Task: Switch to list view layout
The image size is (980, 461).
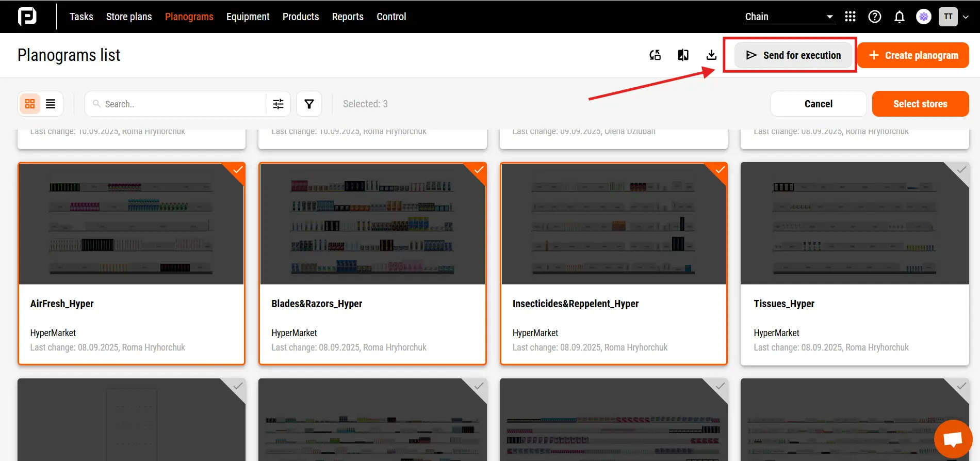Action: [x=51, y=104]
